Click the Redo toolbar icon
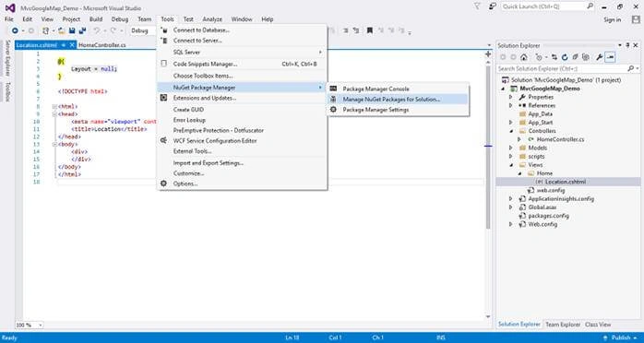The image size is (644, 343). click(113, 30)
